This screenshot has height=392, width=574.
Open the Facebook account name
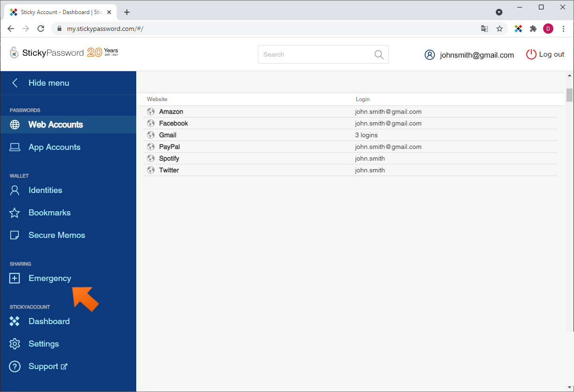[x=173, y=123]
